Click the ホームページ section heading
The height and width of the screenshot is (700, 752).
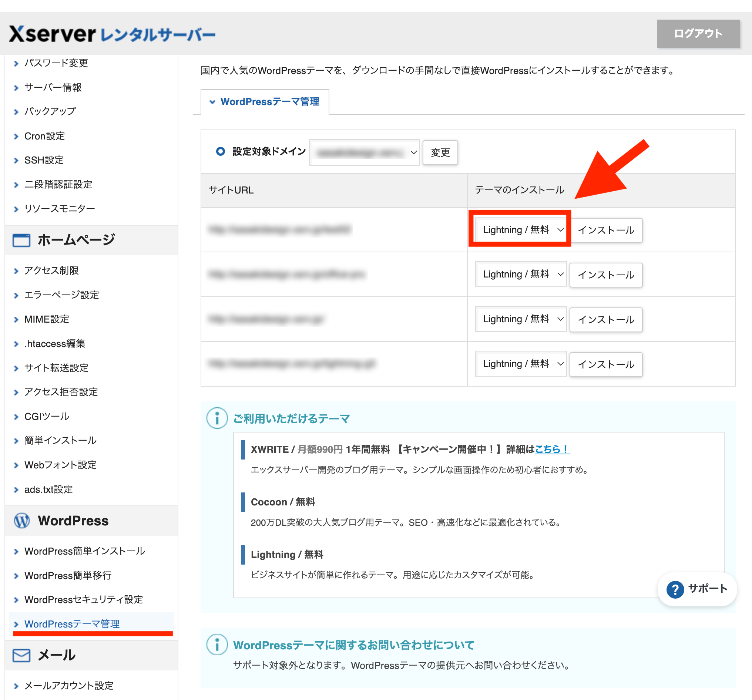point(76,240)
